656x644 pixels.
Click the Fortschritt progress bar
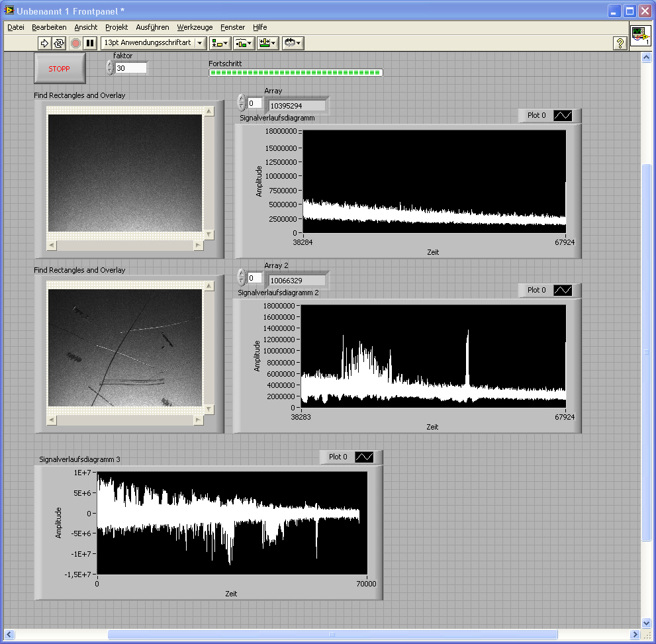(x=295, y=72)
